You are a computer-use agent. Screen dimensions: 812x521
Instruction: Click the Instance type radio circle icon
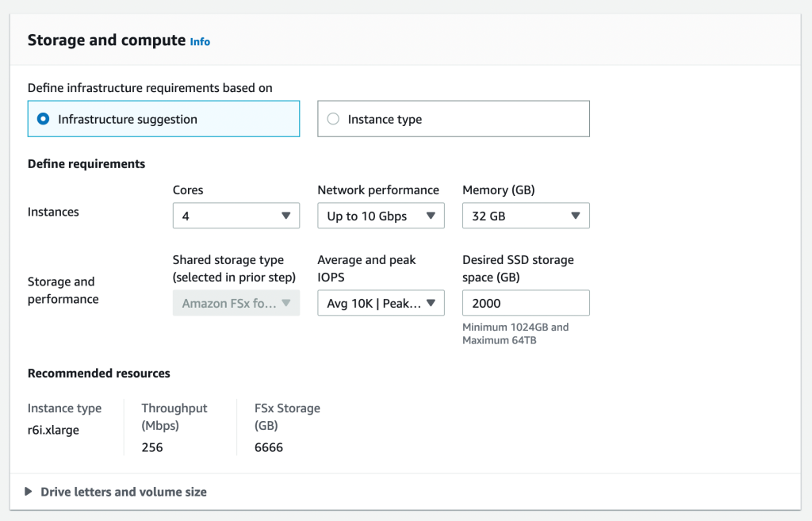[332, 118]
